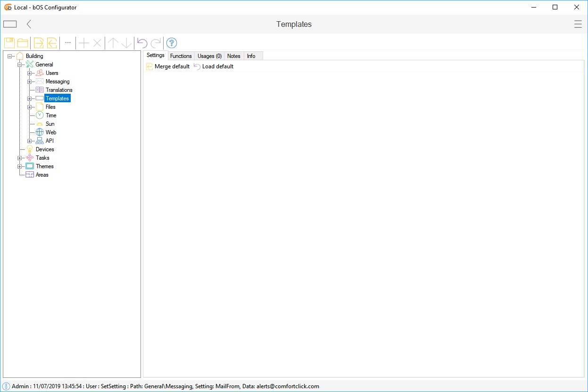
Task: Click the Load default button
Action: point(214,66)
